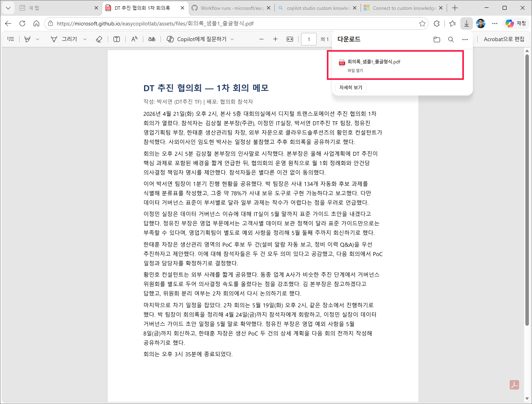Viewport: 532px width, 404px height.
Task: Select the DT 추진 협의회 1차 회의록 tab
Action: coord(145,8)
